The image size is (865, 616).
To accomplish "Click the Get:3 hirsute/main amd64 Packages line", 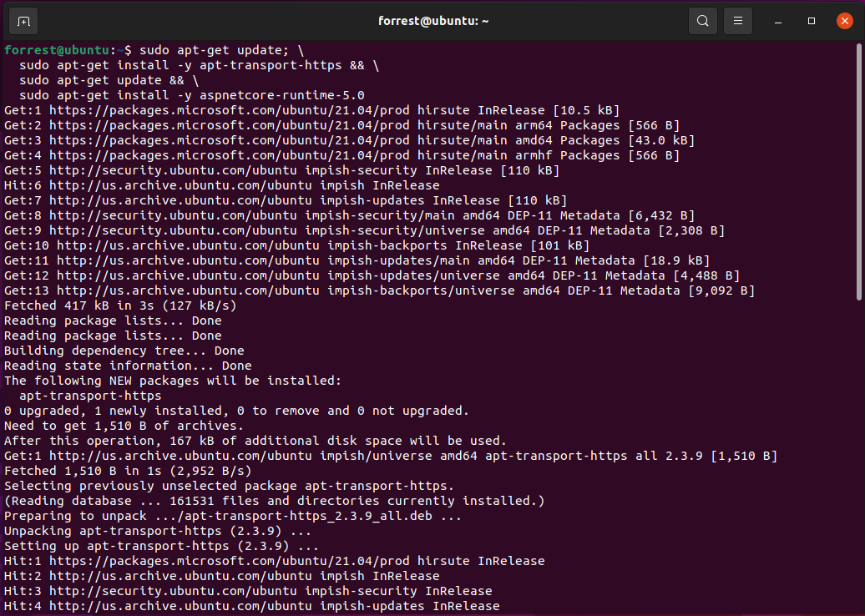I will (x=349, y=140).
